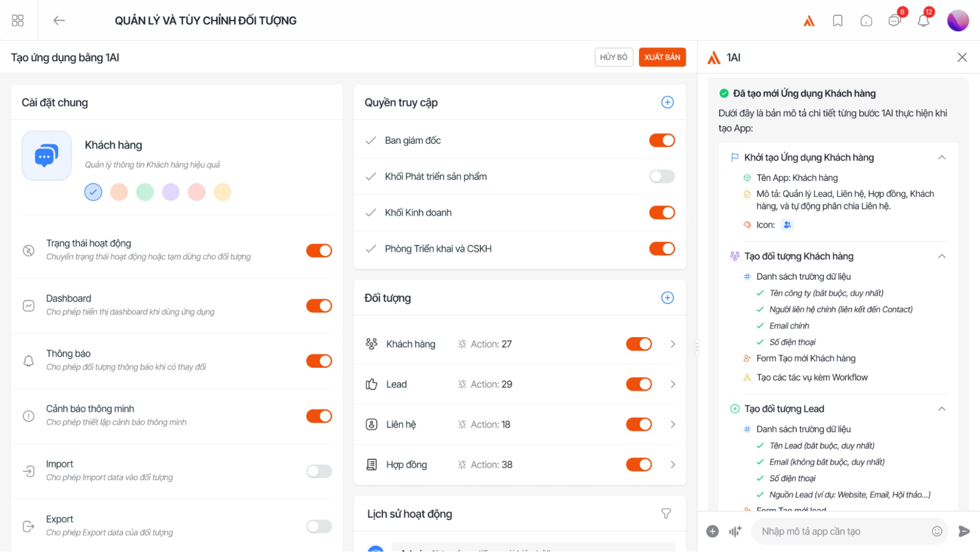980x552 pixels.
Task: Select the green color swatch
Action: 145,192
